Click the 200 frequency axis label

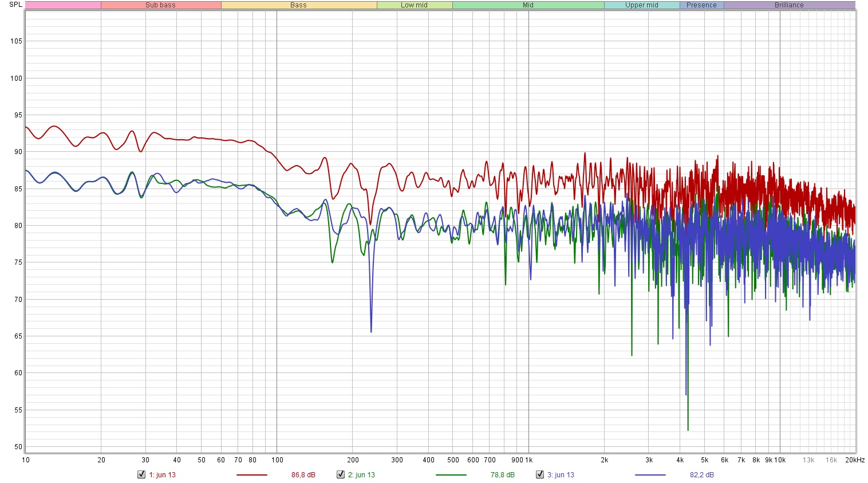(x=353, y=460)
